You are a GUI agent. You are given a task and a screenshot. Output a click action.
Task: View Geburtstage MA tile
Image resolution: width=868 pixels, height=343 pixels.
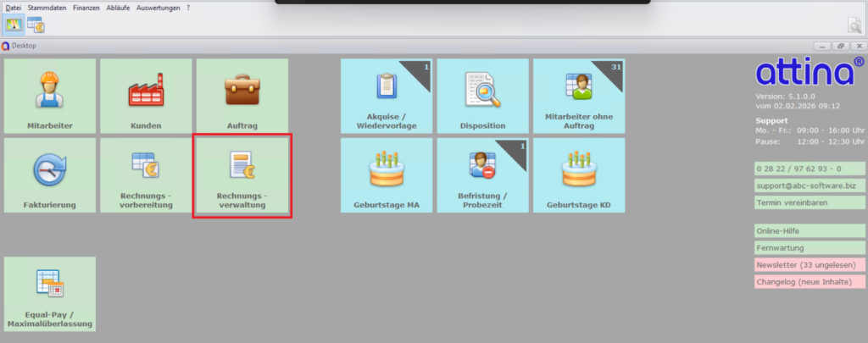[387, 175]
